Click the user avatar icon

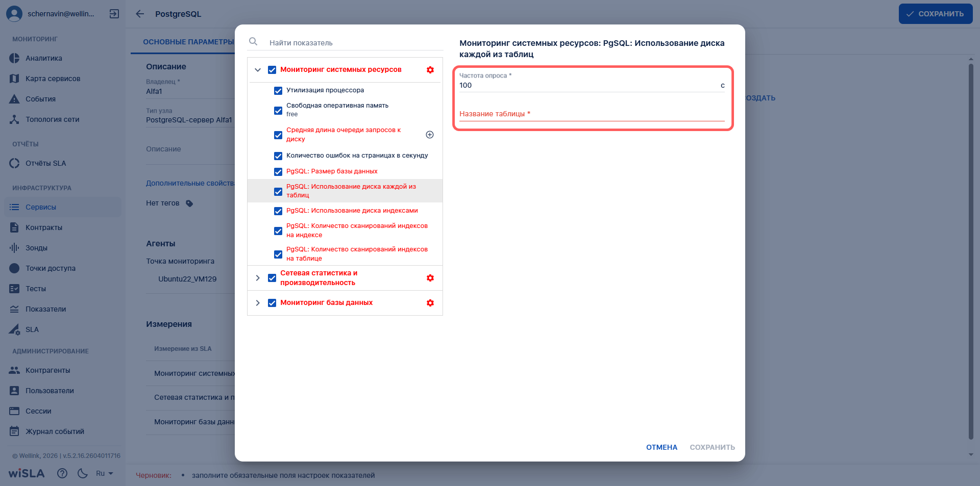14,14
